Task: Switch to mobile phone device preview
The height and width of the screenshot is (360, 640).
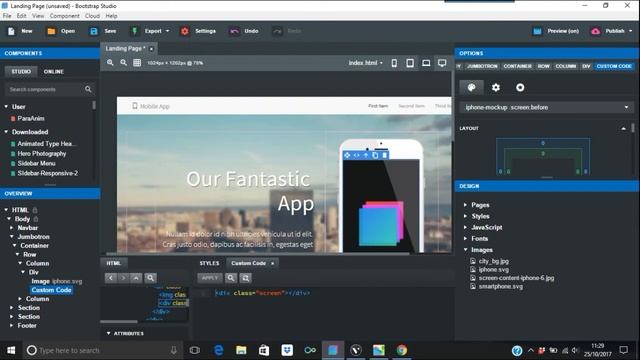Action: pos(394,63)
